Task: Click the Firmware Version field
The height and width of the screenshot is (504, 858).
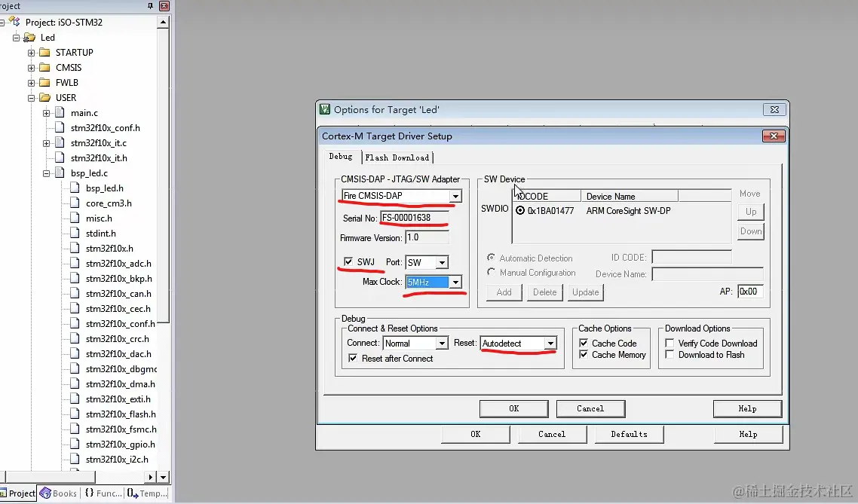Action: 427,237
